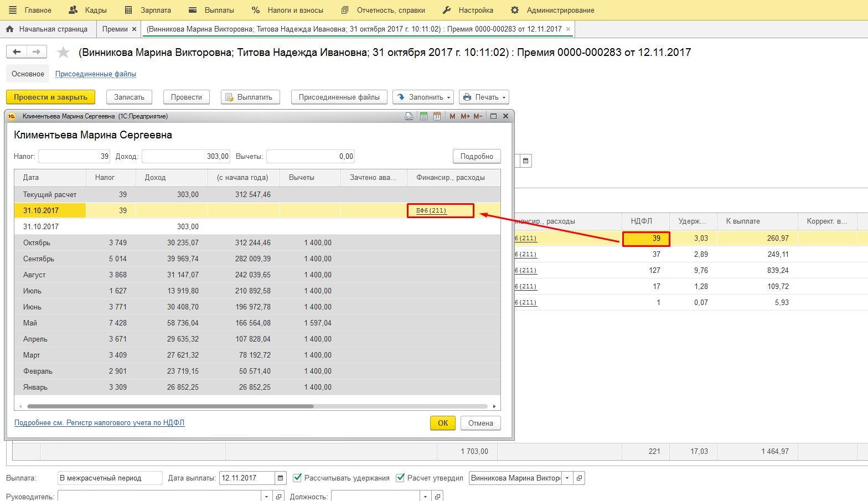The width and height of the screenshot is (868, 501).
Task: Toggle the Рассчитывать удержания checkbox
Action: (297, 478)
